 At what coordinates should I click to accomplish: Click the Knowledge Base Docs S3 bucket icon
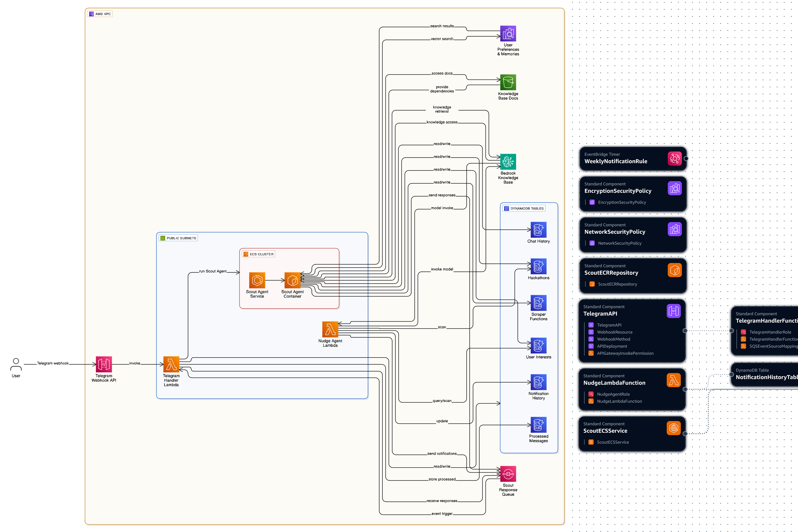click(x=508, y=82)
